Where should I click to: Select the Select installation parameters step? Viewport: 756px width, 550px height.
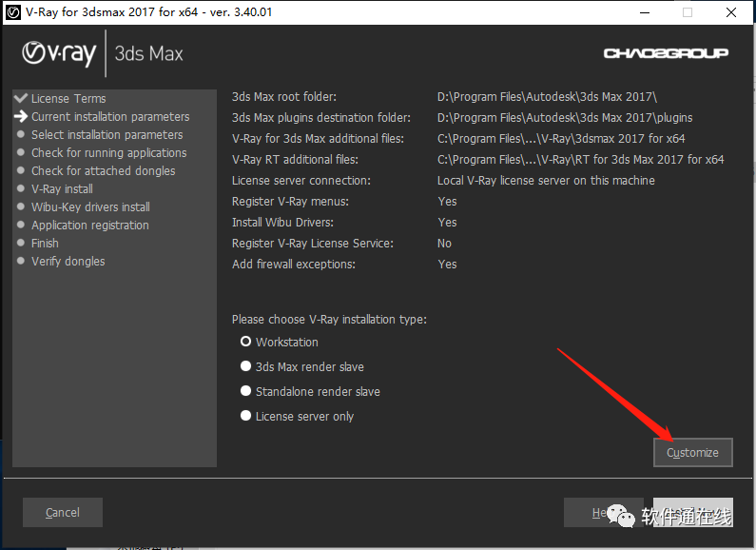[x=107, y=134]
